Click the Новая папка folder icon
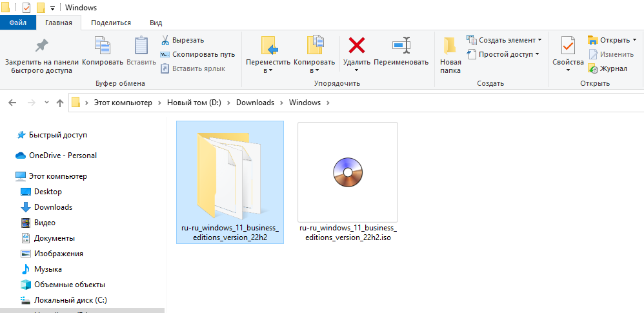644x313 pixels. coord(450,46)
